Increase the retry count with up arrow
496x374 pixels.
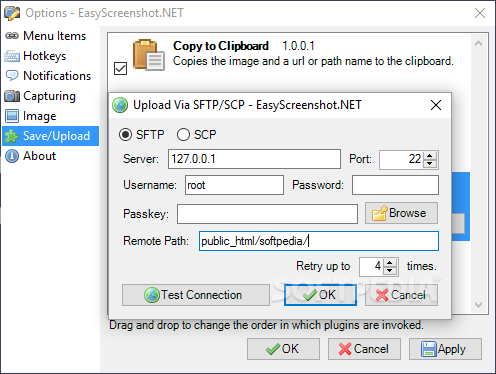coord(390,263)
